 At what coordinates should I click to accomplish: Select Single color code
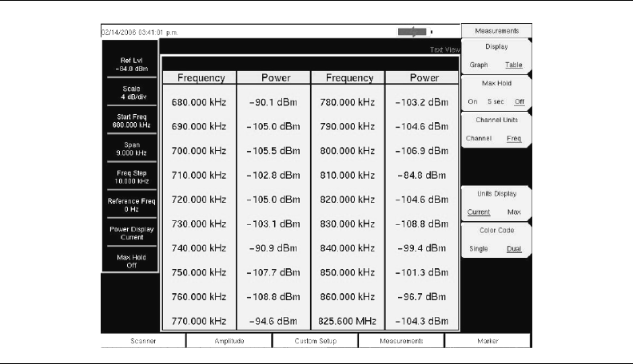479,249
